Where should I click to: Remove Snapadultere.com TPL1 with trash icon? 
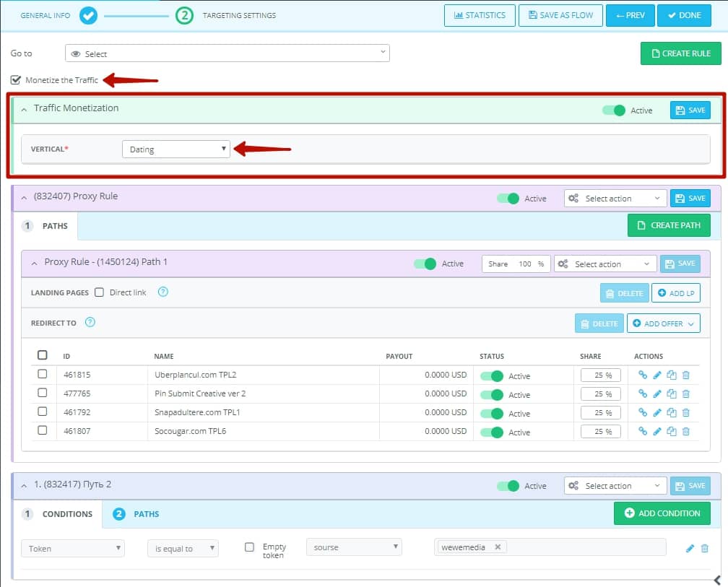tap(686, 412)
